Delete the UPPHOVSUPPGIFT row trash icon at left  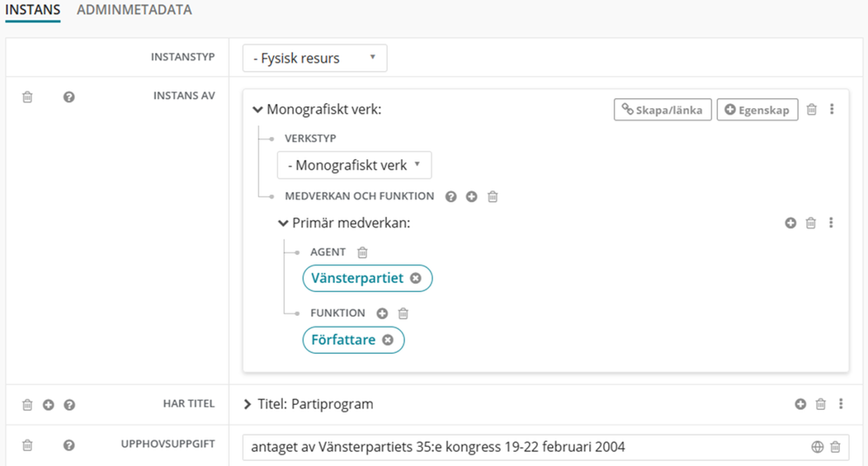pos(27,445)
